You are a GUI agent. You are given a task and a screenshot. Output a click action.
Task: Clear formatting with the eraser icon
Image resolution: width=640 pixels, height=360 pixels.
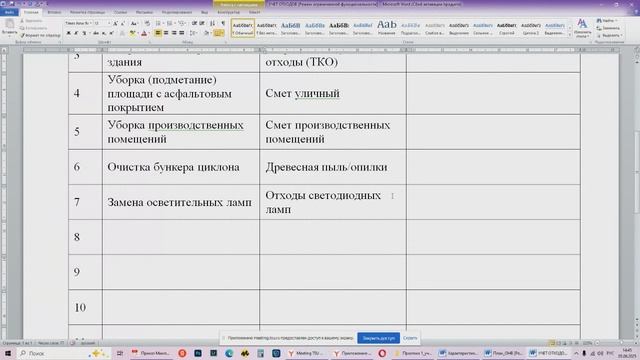click(x=147, y=24)
